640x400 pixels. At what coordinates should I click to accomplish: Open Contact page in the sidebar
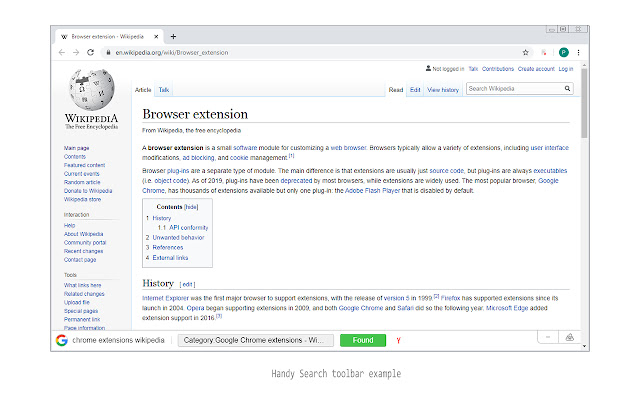tap(80, 260)
